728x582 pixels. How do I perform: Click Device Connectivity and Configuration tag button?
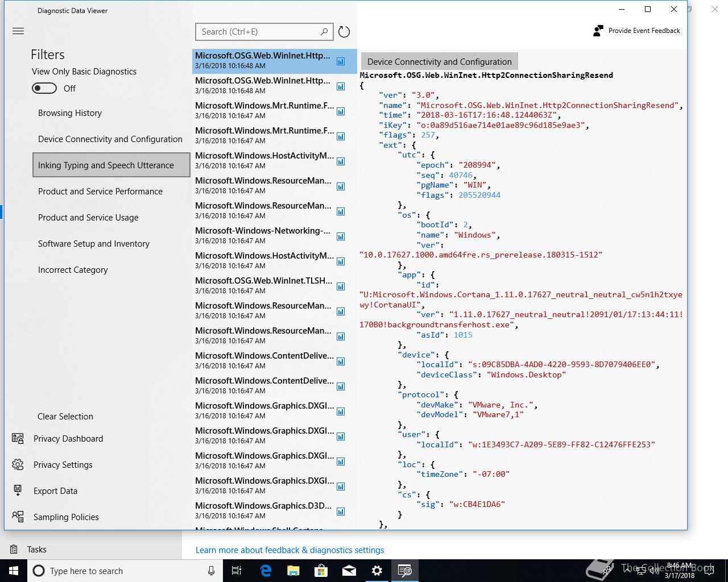[439, 61]
